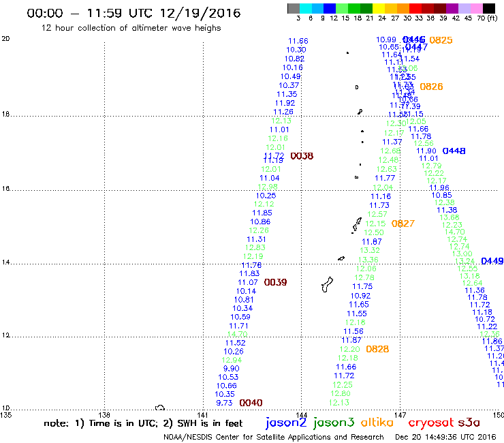Screen dimensions: 504x443
Task: Click the orange time marker '0827'
Action: (403, 224)
